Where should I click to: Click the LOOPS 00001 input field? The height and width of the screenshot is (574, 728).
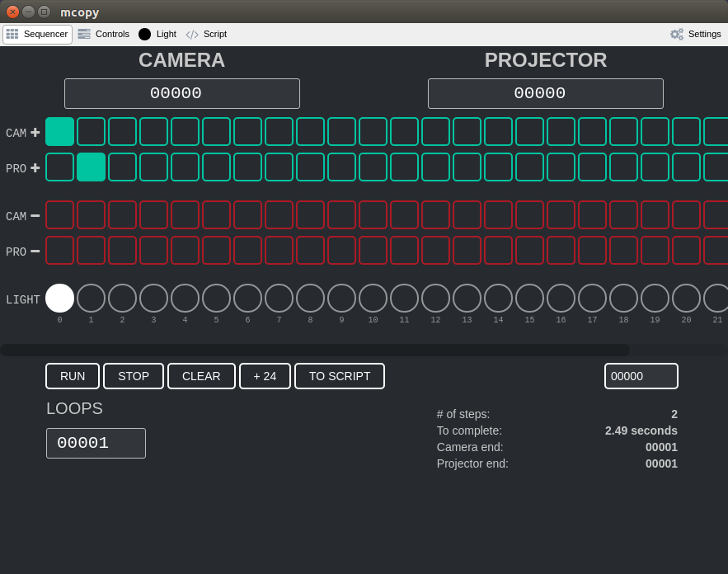(x=96, y=443)
